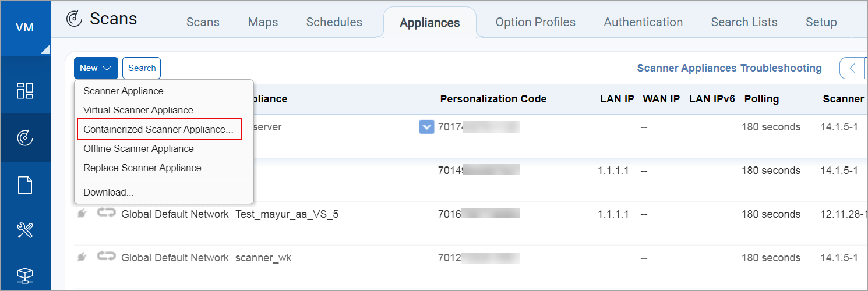Open Scanner Appliances Troubleshooting link
The height and width of the screenshot is (291, 868).
(729, 68)
